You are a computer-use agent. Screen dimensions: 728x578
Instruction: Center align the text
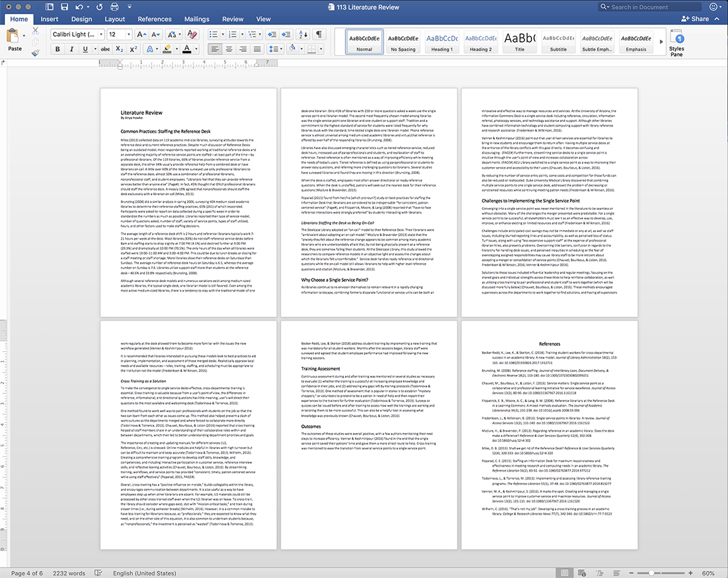tap(229, 49)
